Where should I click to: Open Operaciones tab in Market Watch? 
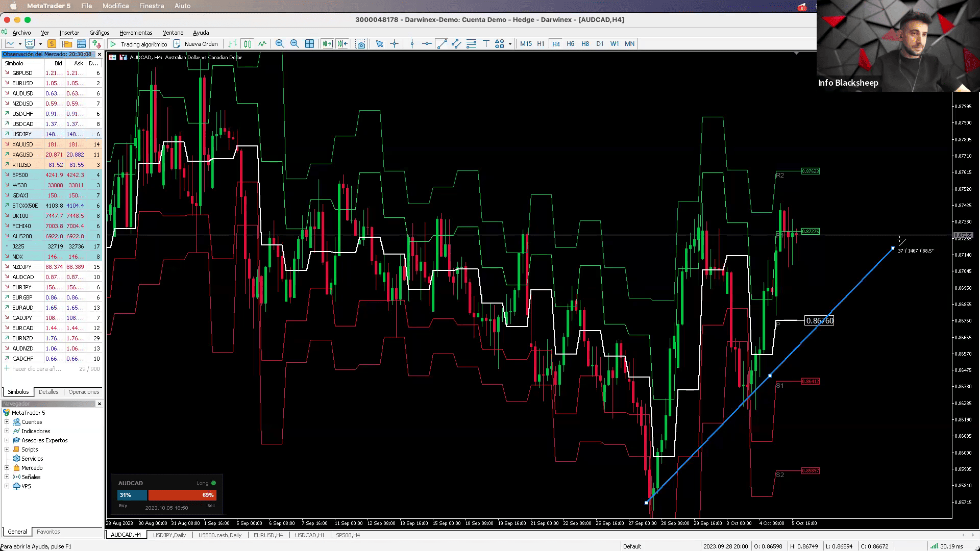pyautogui.click(x=84, y=392)
